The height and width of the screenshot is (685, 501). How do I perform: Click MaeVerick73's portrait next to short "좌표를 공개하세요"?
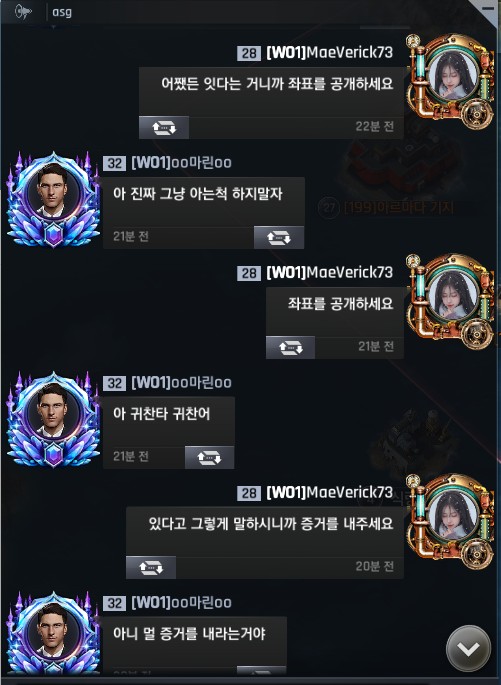click(x=452, y=301)
